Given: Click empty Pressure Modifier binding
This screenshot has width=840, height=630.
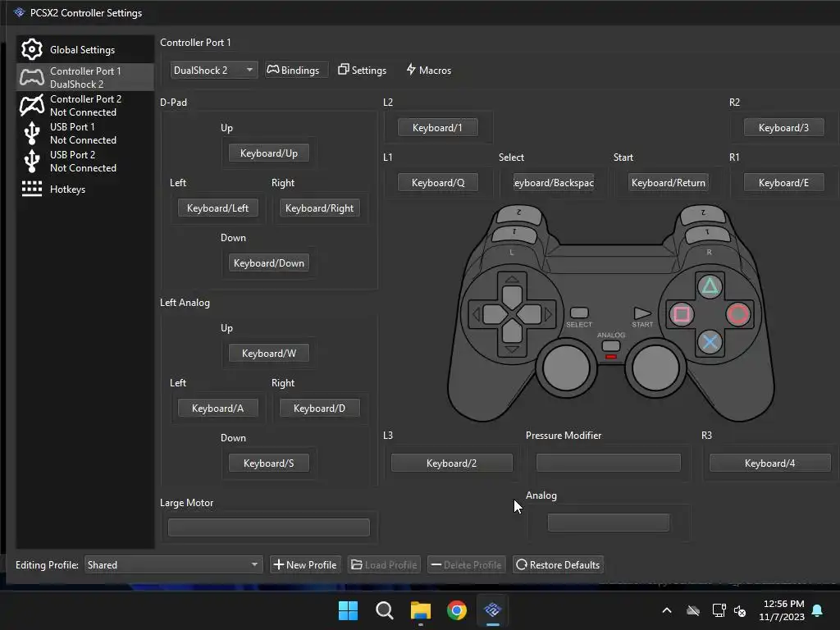Looking at the screenshot, I should click(x=608, y=463).
